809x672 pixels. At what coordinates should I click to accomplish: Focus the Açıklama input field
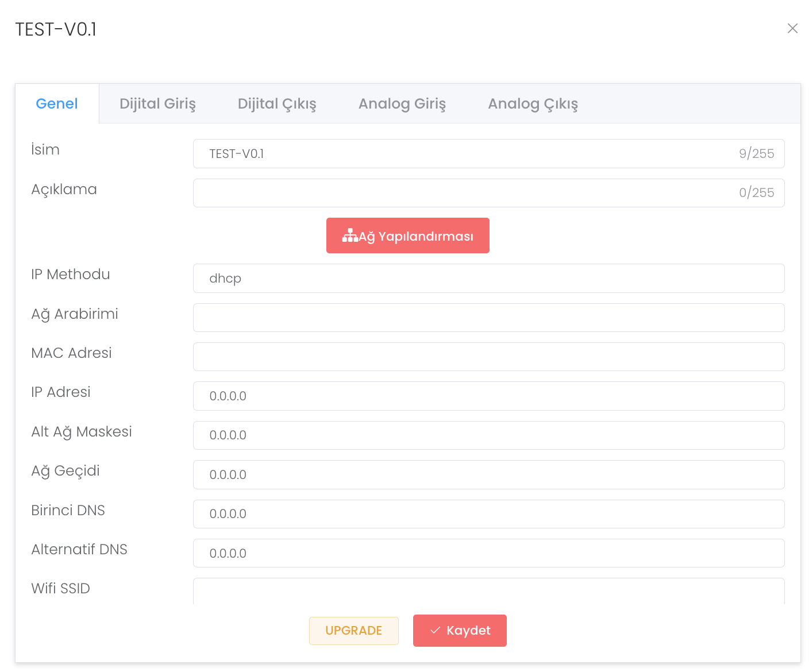click(x=465, y=193)
